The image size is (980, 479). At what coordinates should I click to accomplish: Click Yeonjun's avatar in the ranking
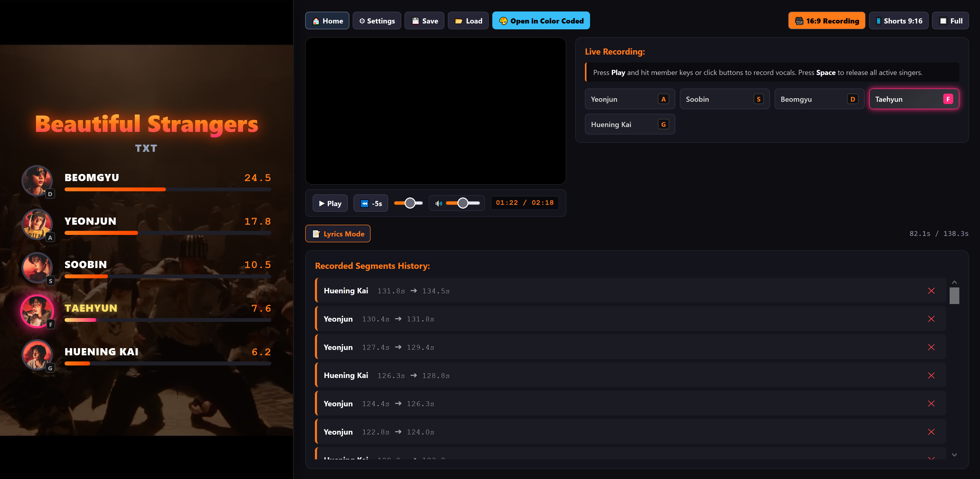tap(37, 224)
